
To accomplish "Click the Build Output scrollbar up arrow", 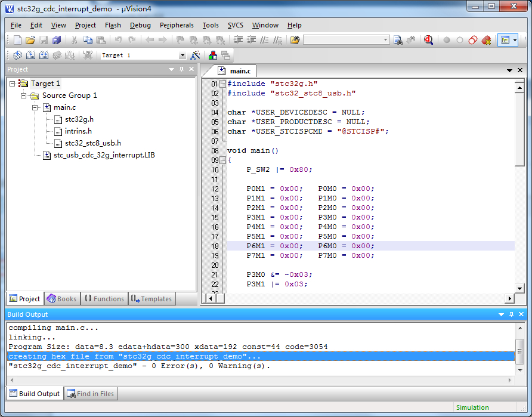I will coord(520,328).
